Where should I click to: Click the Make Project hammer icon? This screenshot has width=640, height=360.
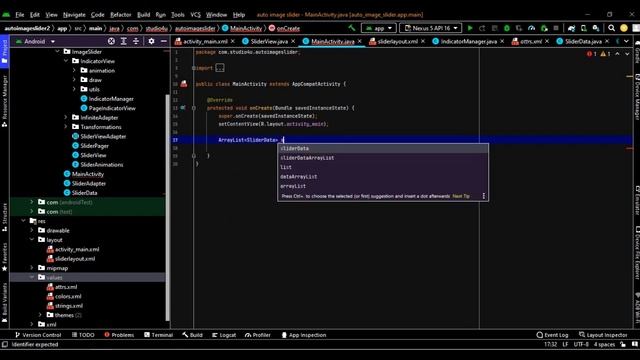[x=351, y=28]
